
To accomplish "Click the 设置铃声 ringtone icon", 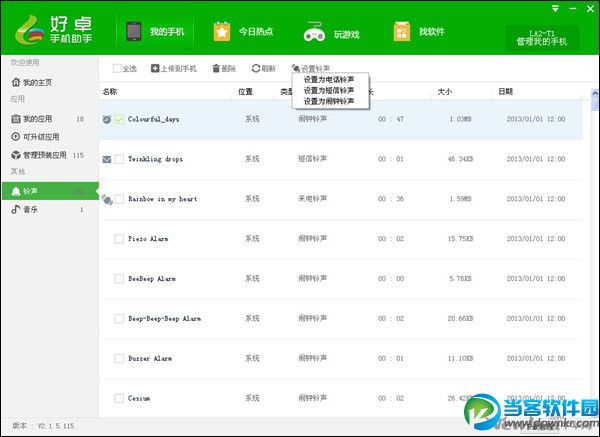I will click(296, 68).
